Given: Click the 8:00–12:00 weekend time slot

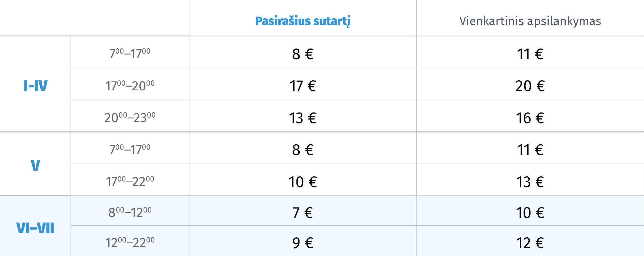Looking at the screenshot, I should [130, 212].
